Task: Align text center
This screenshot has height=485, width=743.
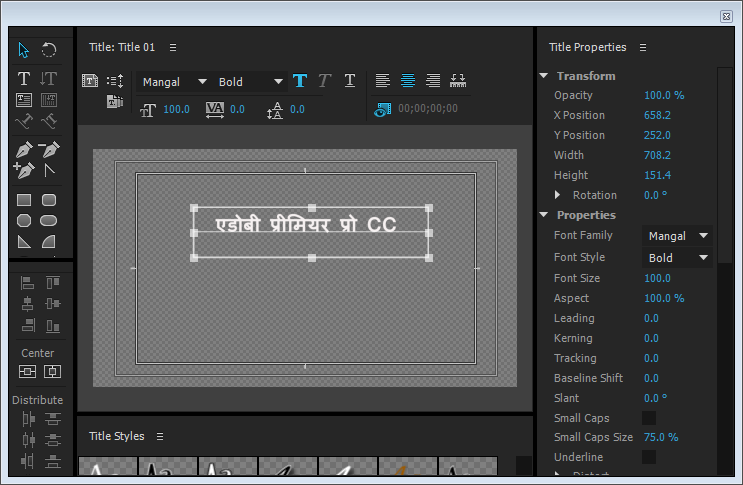Action: (x=408, y=81)
